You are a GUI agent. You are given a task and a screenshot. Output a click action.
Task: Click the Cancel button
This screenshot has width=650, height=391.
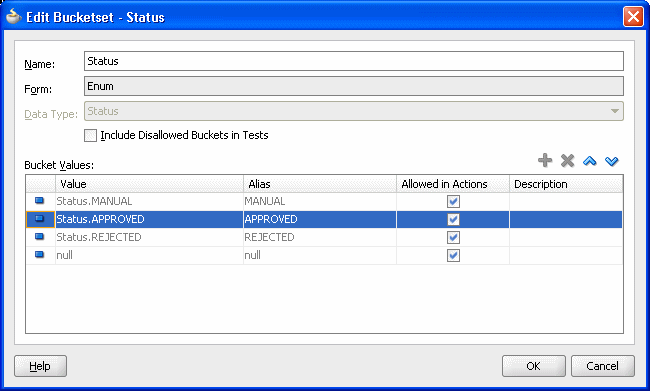pyautogui.click(x=602, y=366)
